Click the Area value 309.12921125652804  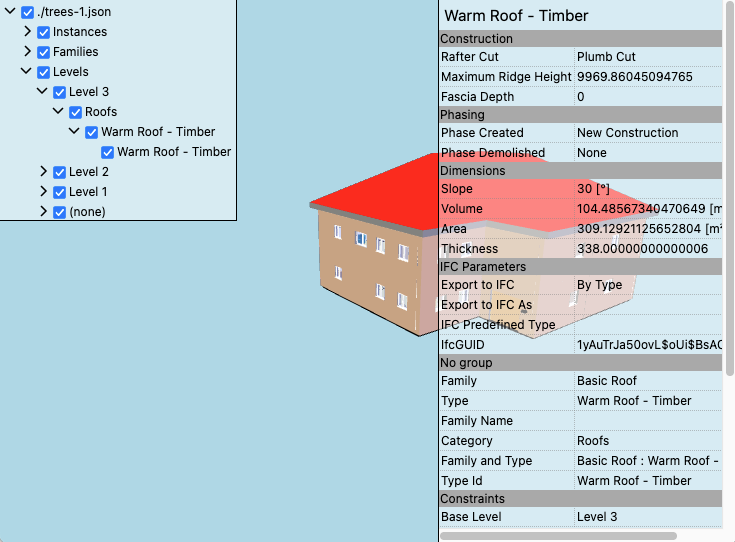tap(649, 229)
